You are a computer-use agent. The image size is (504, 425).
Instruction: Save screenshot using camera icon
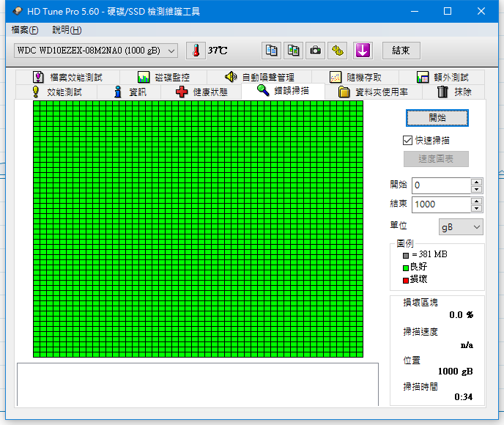(315, 51)
